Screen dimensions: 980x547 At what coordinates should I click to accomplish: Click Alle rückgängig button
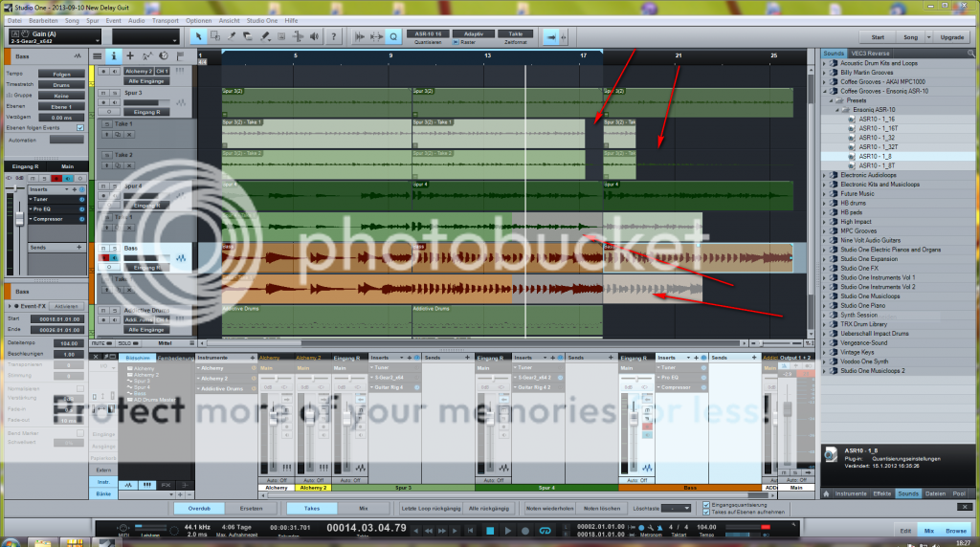pos(489,509)
